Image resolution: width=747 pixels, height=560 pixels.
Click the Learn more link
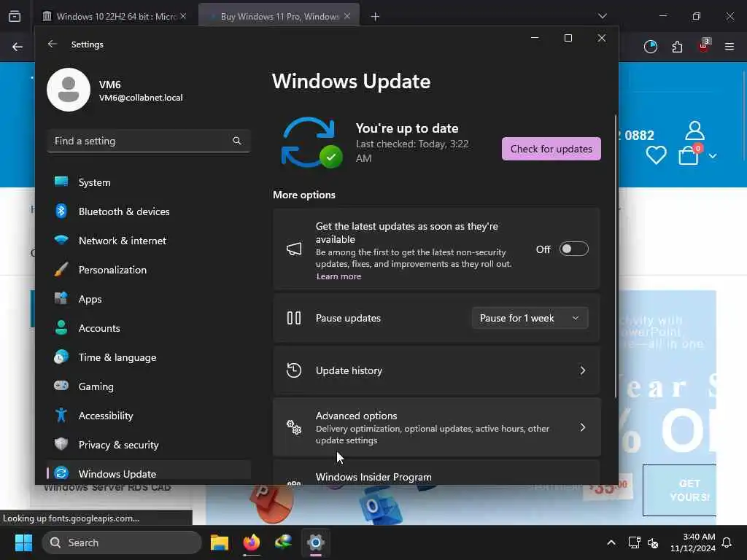[338, 276]
